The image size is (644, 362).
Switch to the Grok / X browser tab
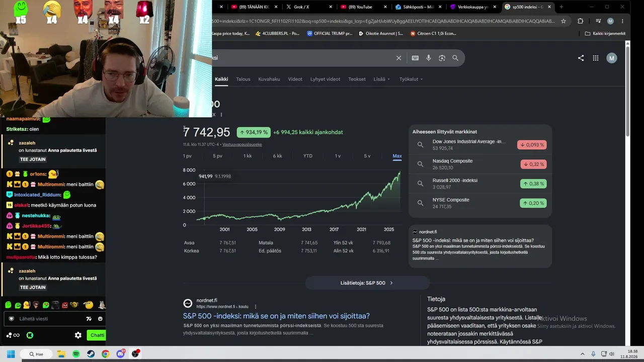[x=308, y=7]
